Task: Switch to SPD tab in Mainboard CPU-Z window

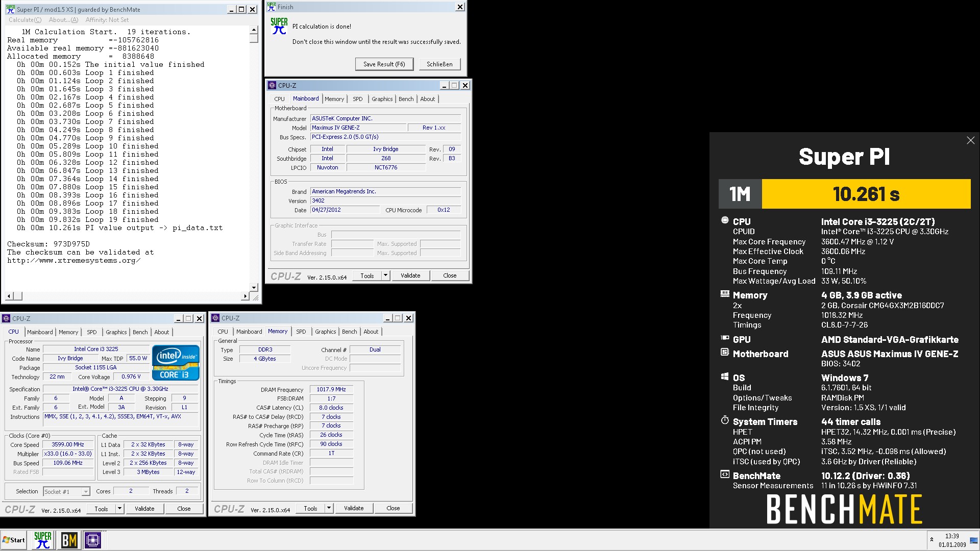Action: click(358, 99)
